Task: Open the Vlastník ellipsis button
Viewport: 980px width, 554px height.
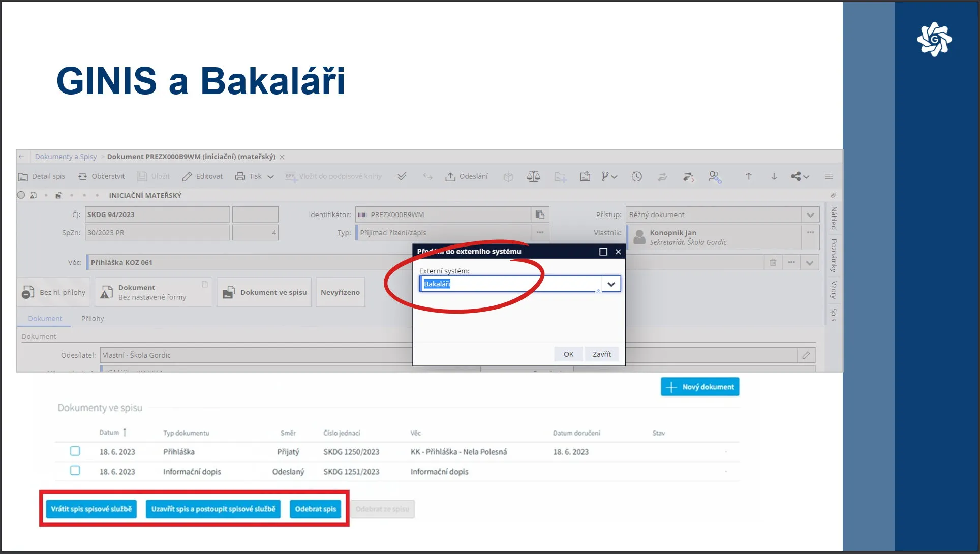Action: tap(810, 233)
